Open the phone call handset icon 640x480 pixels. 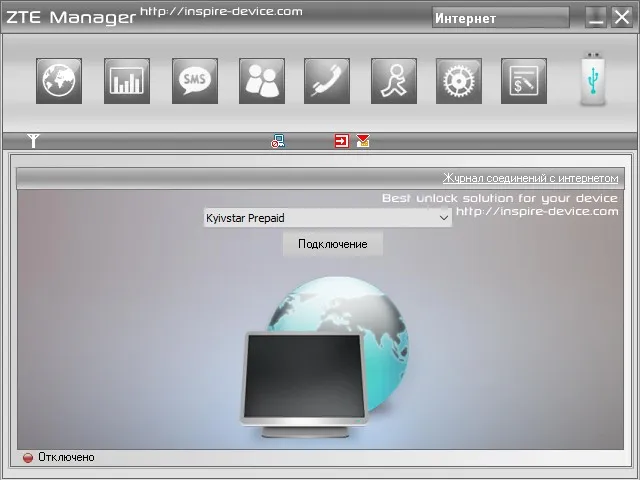(x=327, y=81)
